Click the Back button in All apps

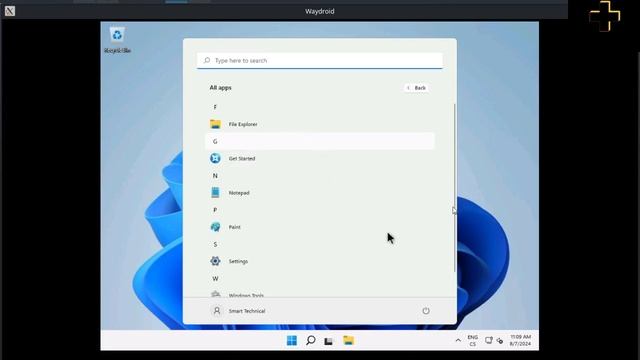click(416, 88)
